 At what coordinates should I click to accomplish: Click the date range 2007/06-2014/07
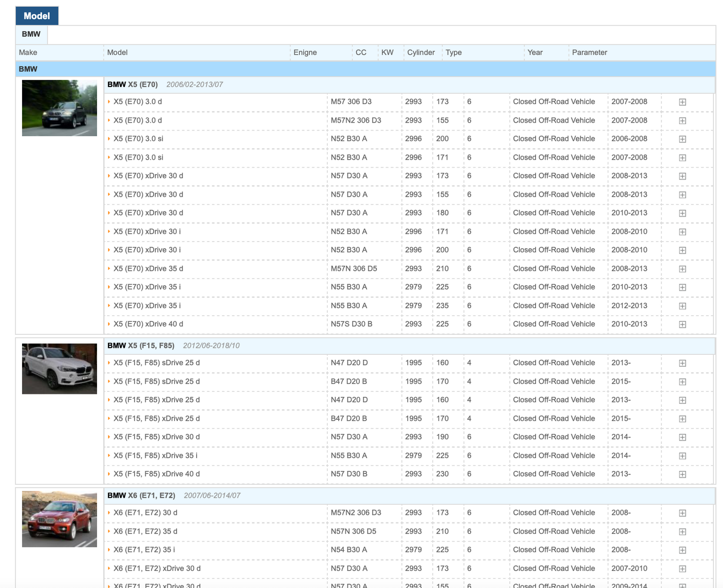coord(212,495)
